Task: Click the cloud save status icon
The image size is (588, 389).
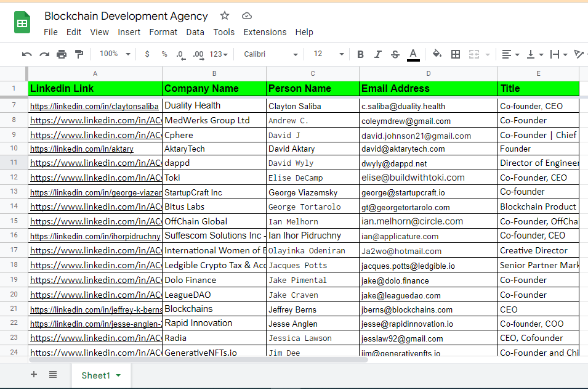Action: coord(247,16)
